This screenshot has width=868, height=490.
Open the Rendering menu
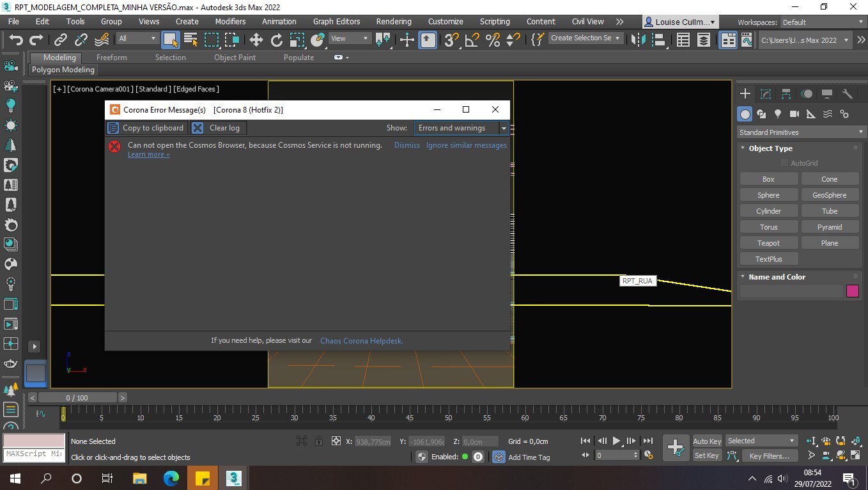[x=394, y=21]
